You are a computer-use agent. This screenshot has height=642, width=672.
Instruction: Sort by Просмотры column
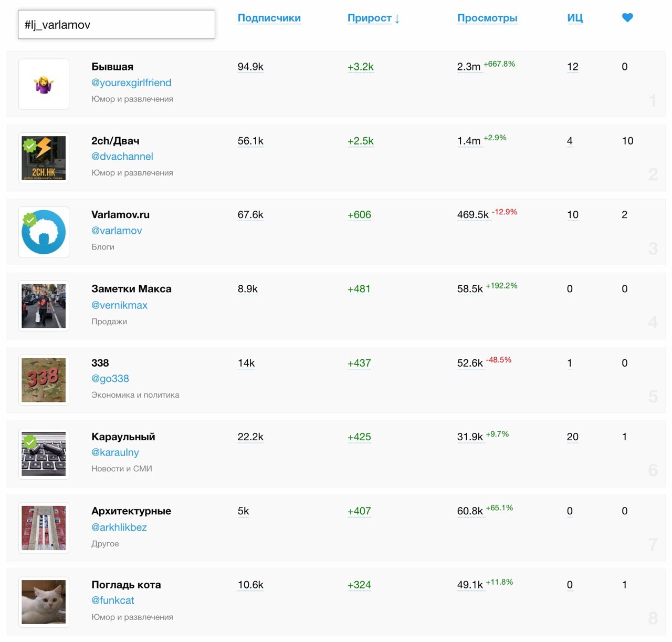coord(487,18)
